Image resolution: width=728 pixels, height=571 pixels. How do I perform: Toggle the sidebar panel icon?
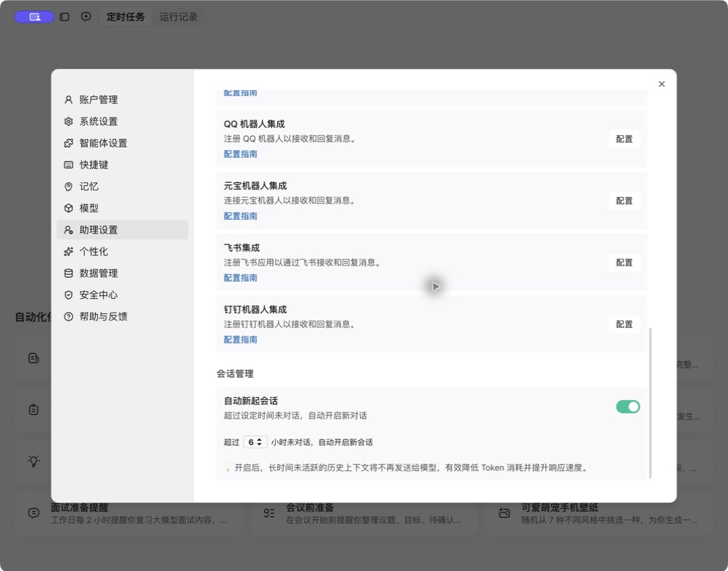point(65,17)
